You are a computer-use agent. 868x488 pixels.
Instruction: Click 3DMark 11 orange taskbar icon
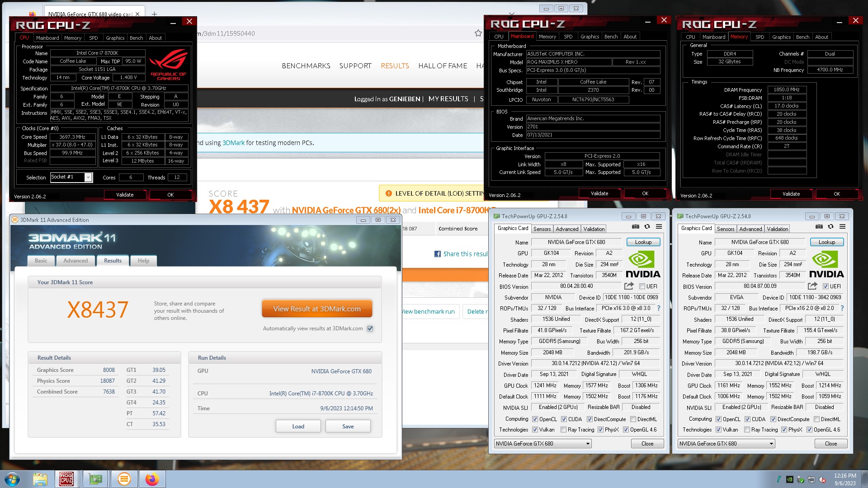coord(124,479)
